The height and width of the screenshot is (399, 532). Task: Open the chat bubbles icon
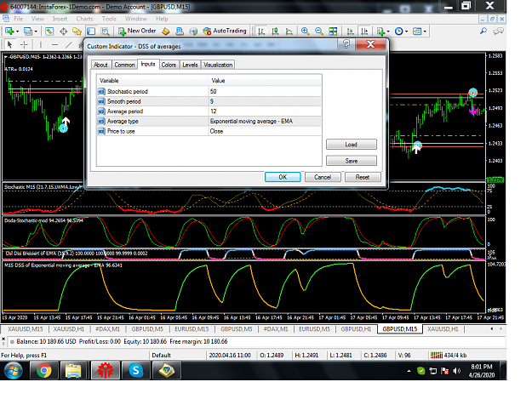tap(498, 31)
